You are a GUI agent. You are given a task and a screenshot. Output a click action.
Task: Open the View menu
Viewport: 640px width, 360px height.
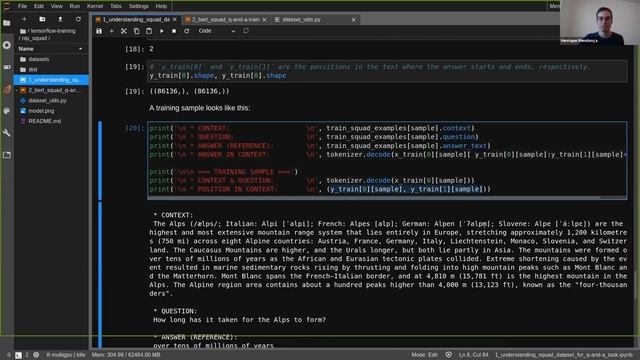point(56,6)
